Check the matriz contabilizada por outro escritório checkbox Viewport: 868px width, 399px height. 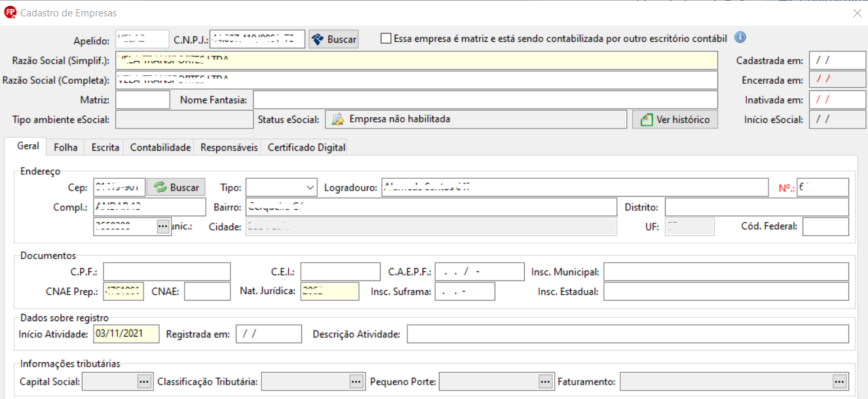click(x=385, y=38)
